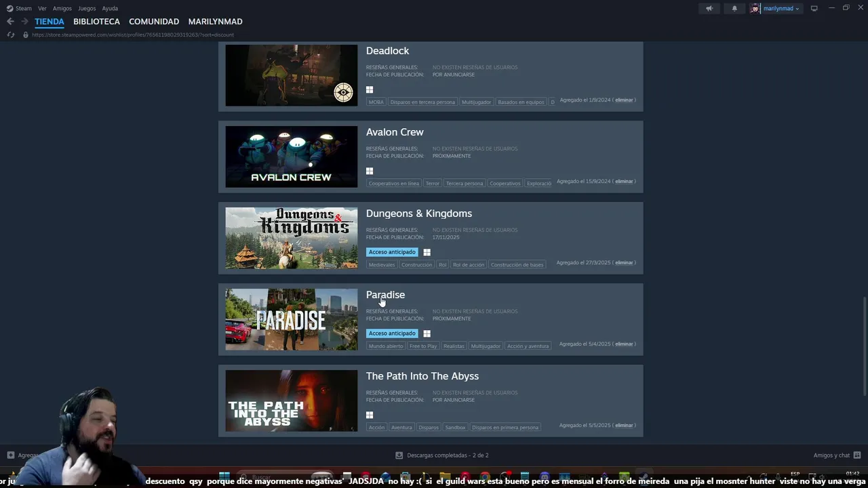Open the downloads icon in bottom bar
Viewport: 868px width, 488px height.
[399, 455]
